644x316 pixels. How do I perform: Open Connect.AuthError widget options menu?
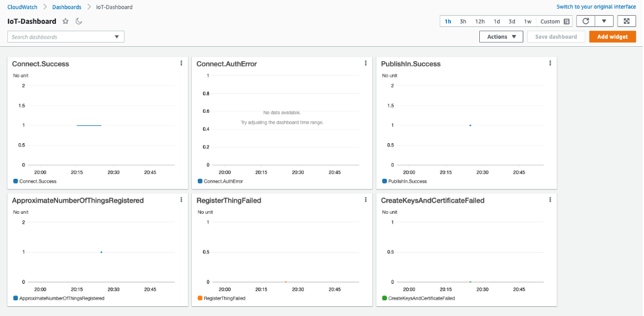pos(366,63)
